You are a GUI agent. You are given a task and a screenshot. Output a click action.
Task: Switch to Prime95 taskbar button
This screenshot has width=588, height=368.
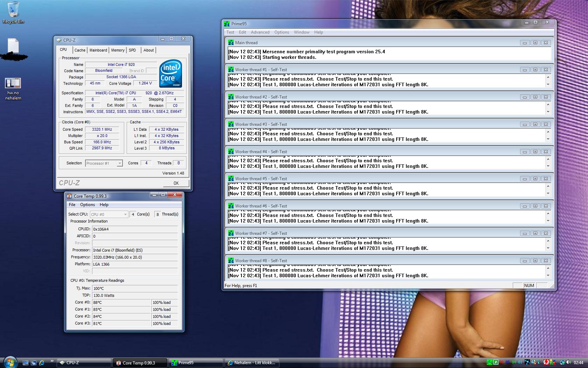(196, 363)
